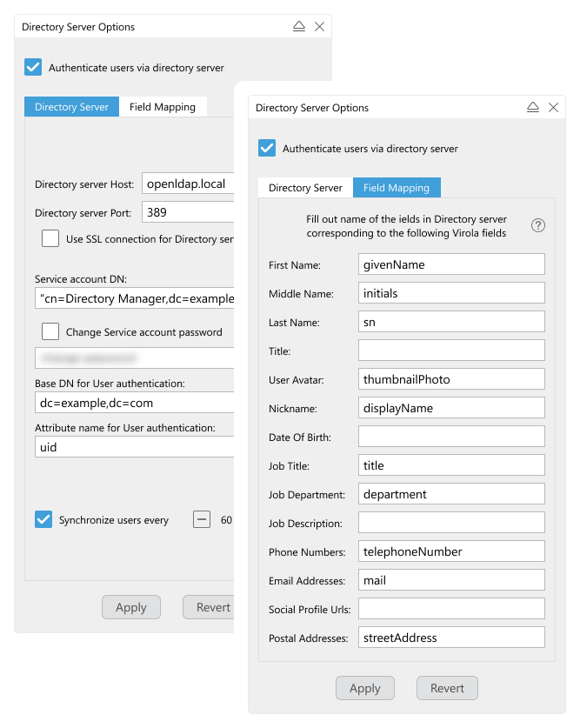Switch to the Directory Server tab

pyautogui.click(x=304, y=187)
